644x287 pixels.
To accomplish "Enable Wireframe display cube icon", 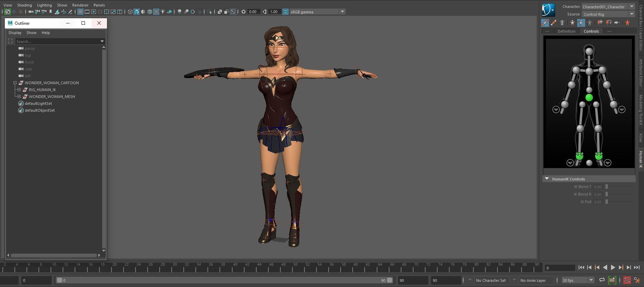I will [x=130, y=12].
